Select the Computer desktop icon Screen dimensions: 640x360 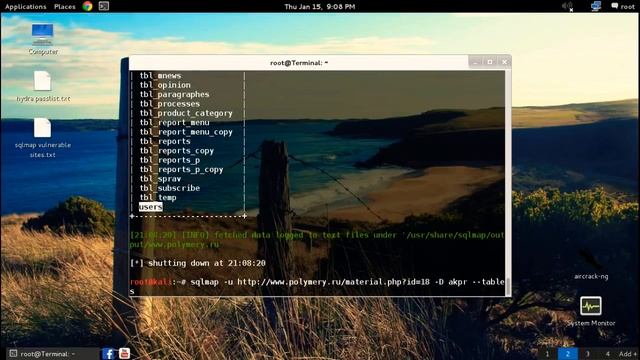click(42, 39)
